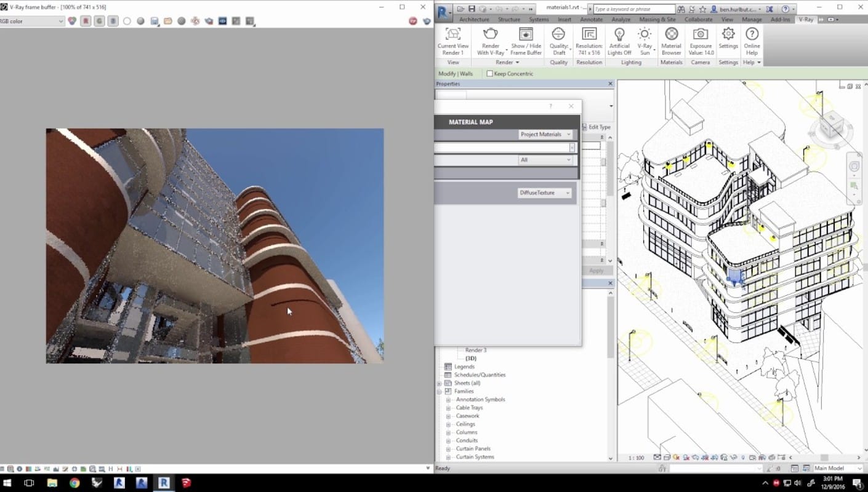The image size is (868, 492).
Task: Click the Resolution 741 x 516 icon
Action: [589, 35]
